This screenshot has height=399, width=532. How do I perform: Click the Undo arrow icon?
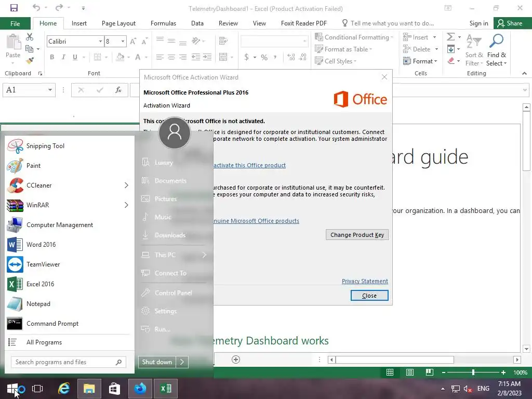tap(36, 7)
